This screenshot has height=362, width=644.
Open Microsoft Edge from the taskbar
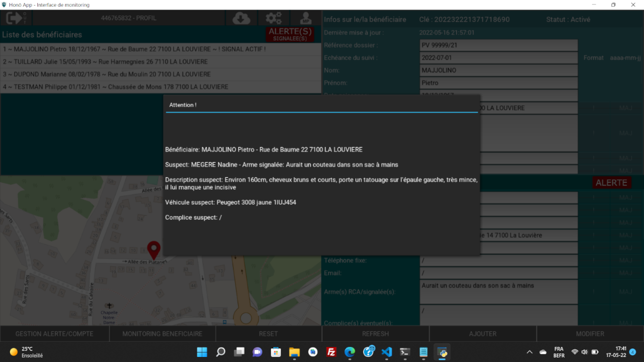349,352
